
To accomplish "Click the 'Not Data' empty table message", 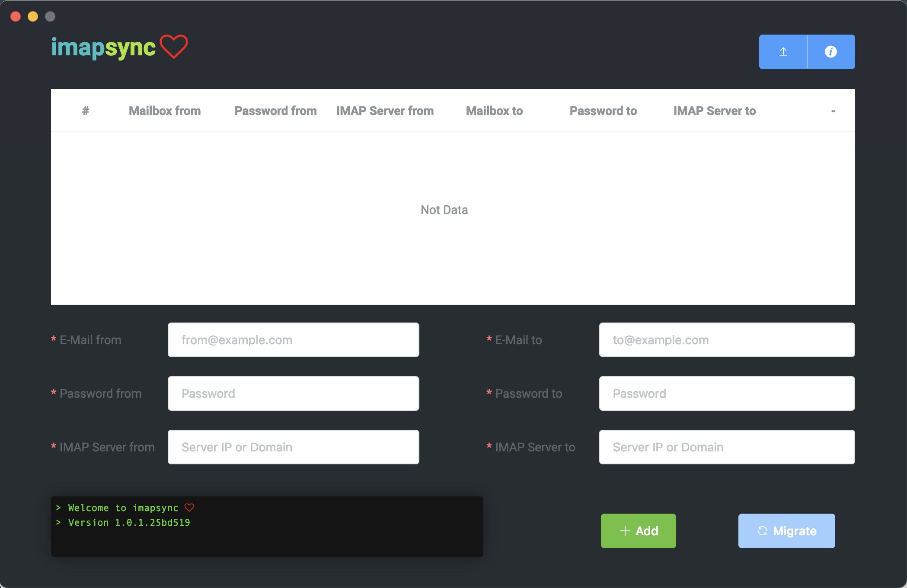I will [444, 210].
